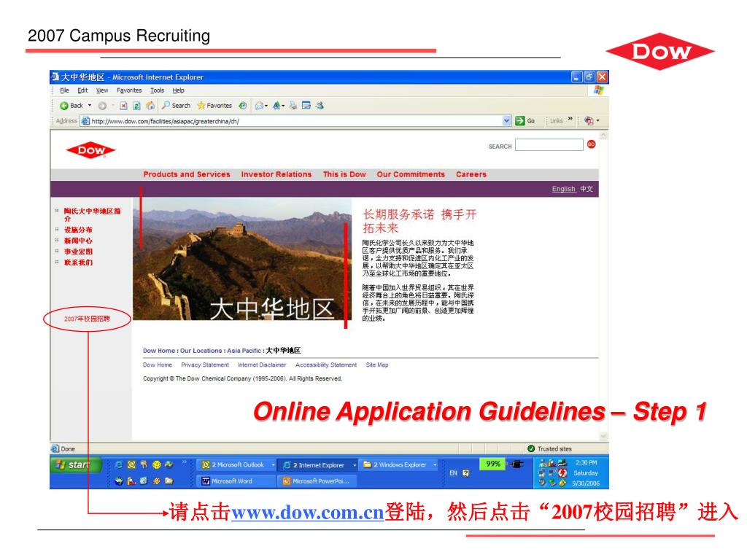Click the Outlook quick launch icon
747x560 pixels.
pyautogui.click(x=131, y=464)
